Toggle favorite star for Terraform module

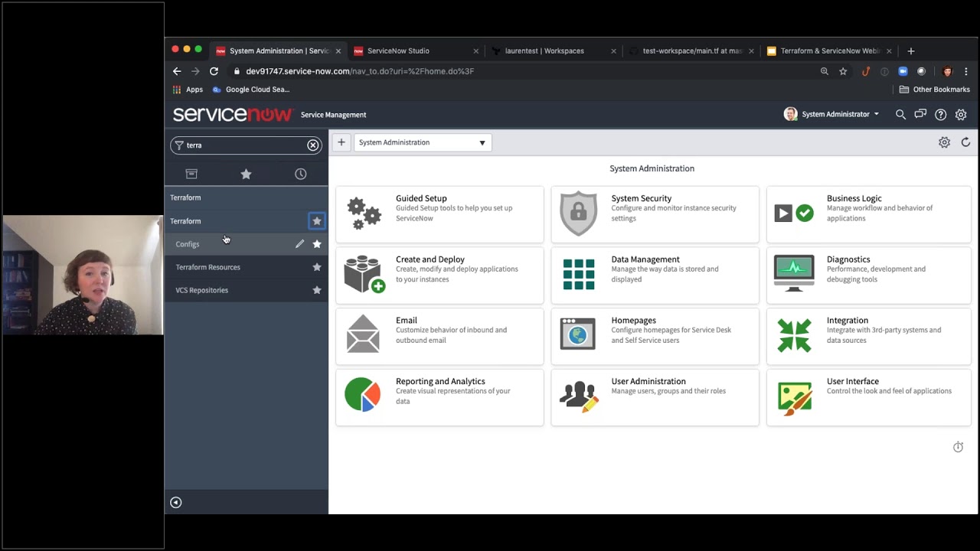coord(317,221)
